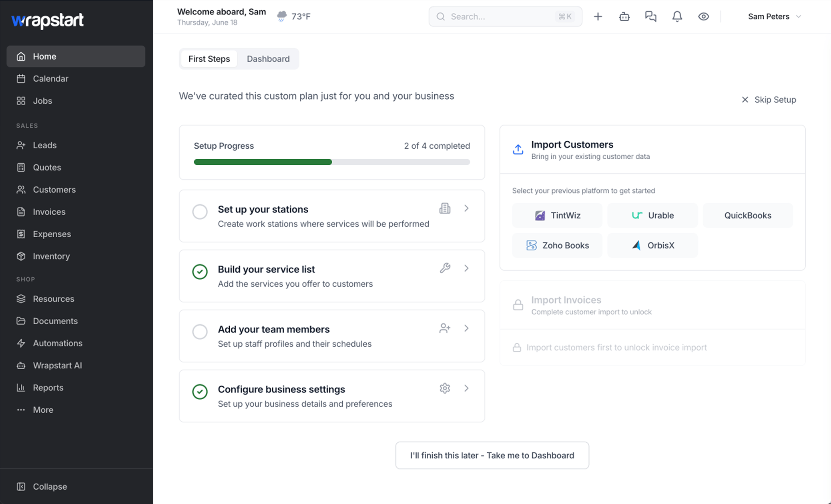Viewport: 831px width, 504px height.
Task: Click the upload icon beside Import Customers
Action: (518, 149)
